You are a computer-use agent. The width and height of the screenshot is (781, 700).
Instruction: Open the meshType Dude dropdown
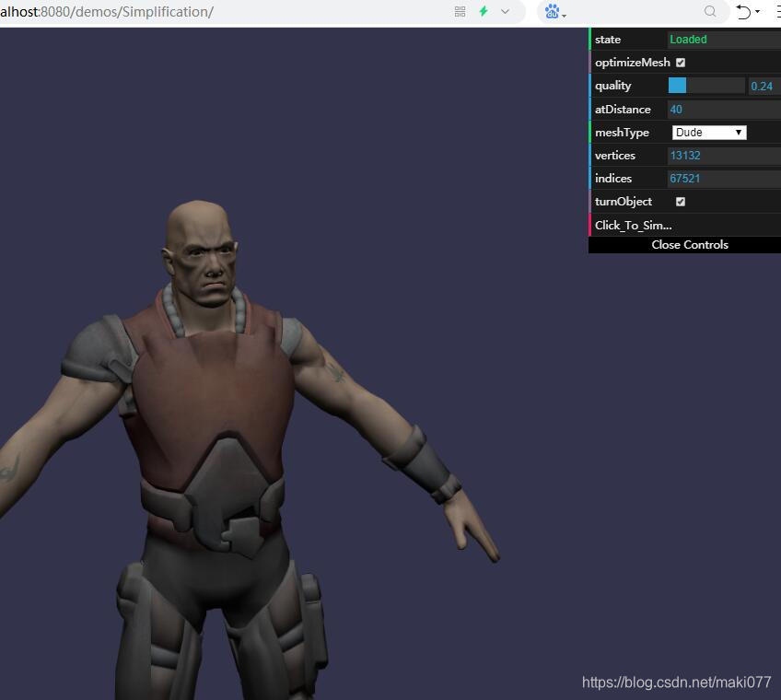(x=709, y=133)
